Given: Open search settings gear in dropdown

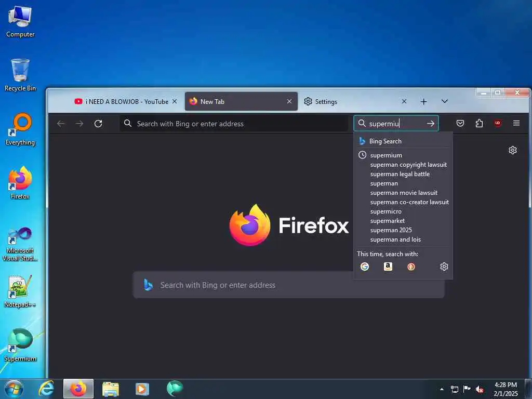Looking at the screenshot, I should coord(444,267).
